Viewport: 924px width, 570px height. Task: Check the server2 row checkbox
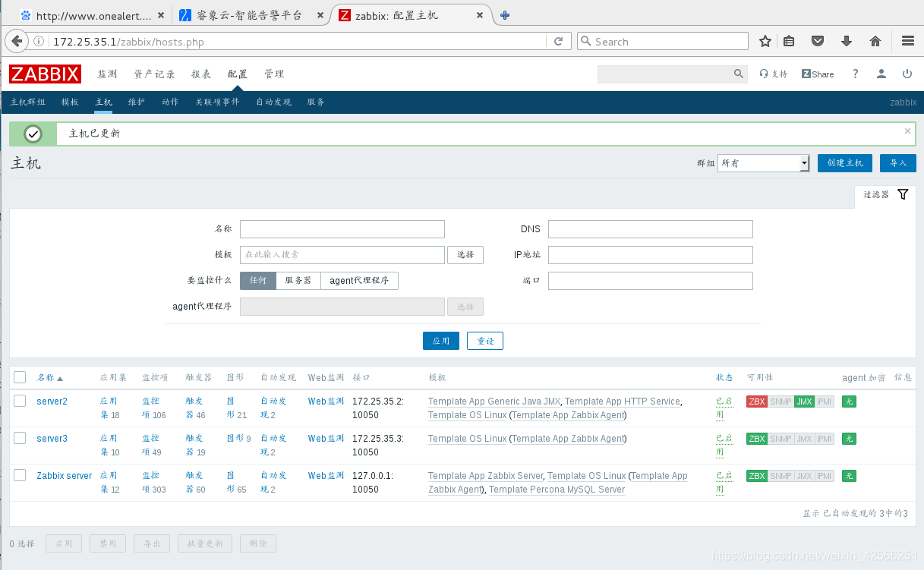pos(20,401)
